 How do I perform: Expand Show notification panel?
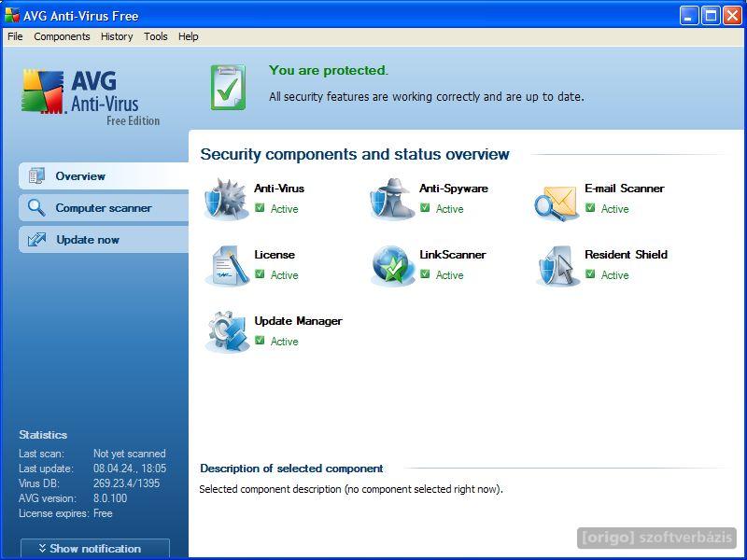click(x=95, y=549)
